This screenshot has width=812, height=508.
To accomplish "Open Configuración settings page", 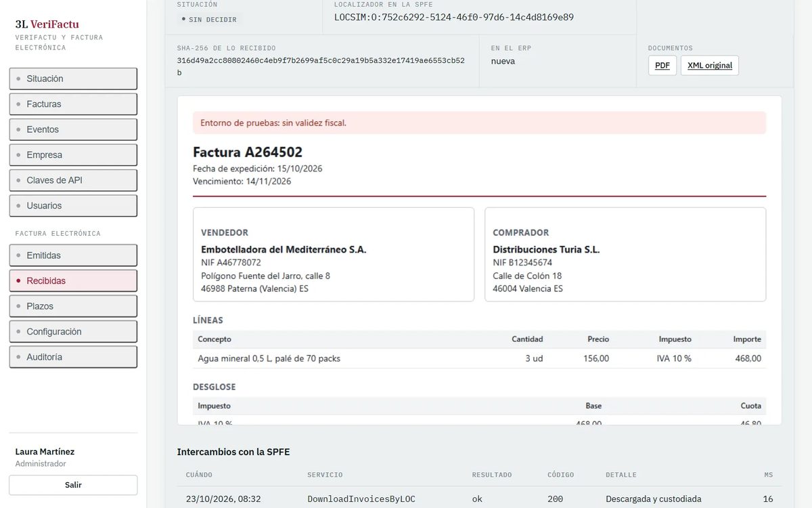I will (73, 332).
